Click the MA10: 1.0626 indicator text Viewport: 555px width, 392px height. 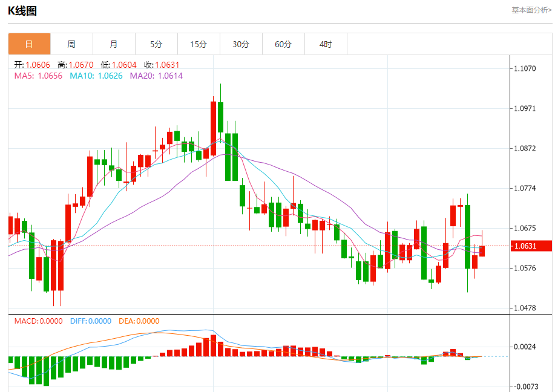(x=96, y=76)
